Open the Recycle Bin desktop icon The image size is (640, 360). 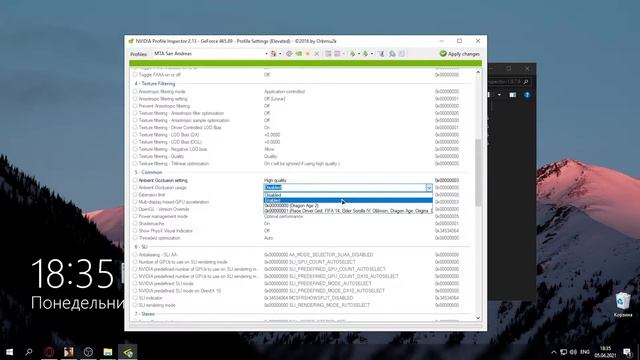622,305
